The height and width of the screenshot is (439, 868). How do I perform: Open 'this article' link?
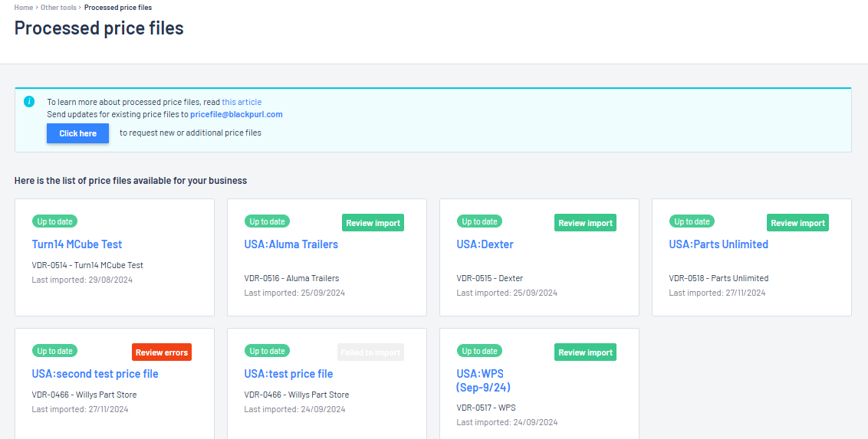point(242,102)
